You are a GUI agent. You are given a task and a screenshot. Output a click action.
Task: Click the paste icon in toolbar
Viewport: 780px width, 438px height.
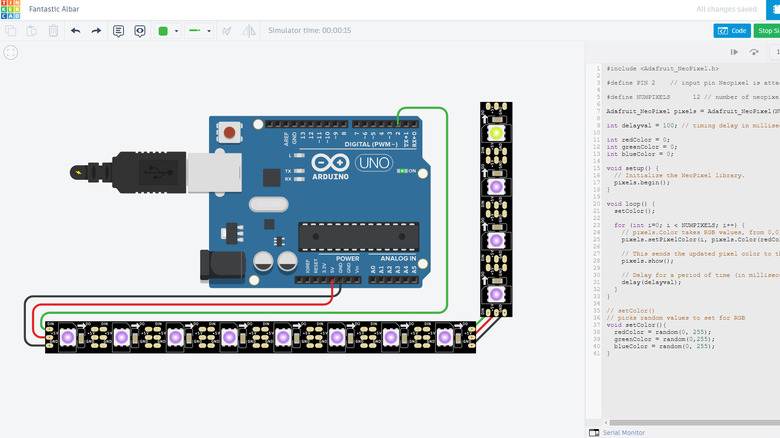pos(31,31)
